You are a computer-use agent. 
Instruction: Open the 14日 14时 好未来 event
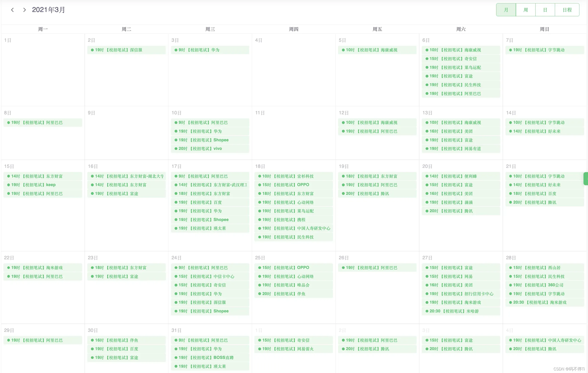pyautogui.click(x=545, y=131)
